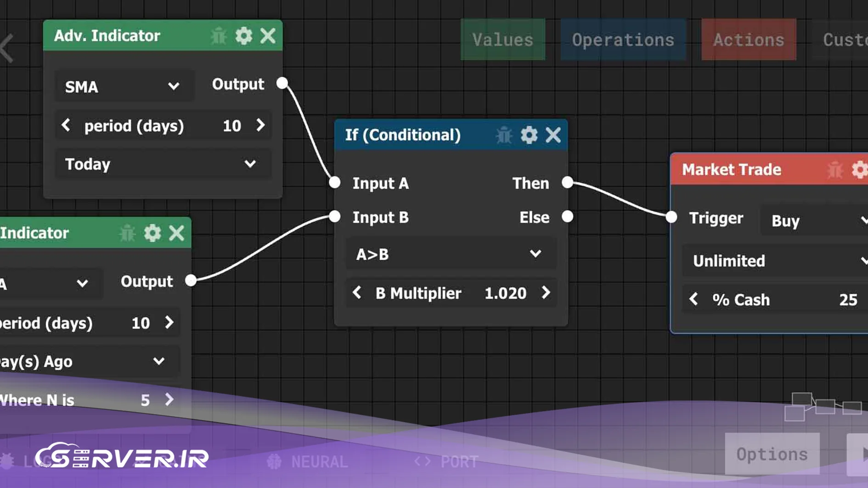Increase the B Multiplier value

pos(546,293)
